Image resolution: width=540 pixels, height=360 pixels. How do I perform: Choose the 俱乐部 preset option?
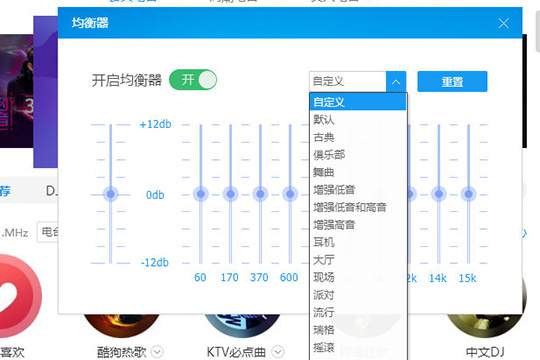(358, 155)
